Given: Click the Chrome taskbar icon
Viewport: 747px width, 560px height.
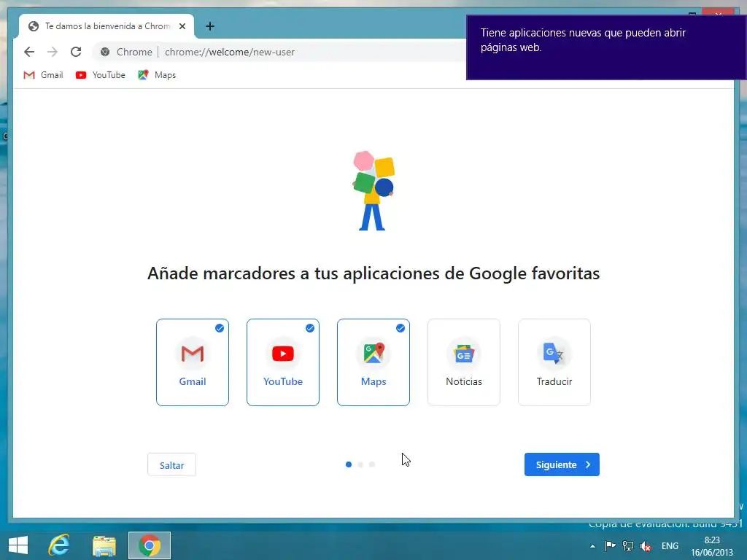Looking at the screenshot, I should (x=149, y=545).
